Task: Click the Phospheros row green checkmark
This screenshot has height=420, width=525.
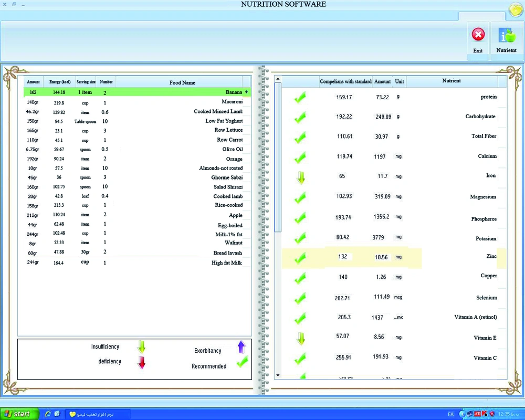Action: click(x=300, y=218)
